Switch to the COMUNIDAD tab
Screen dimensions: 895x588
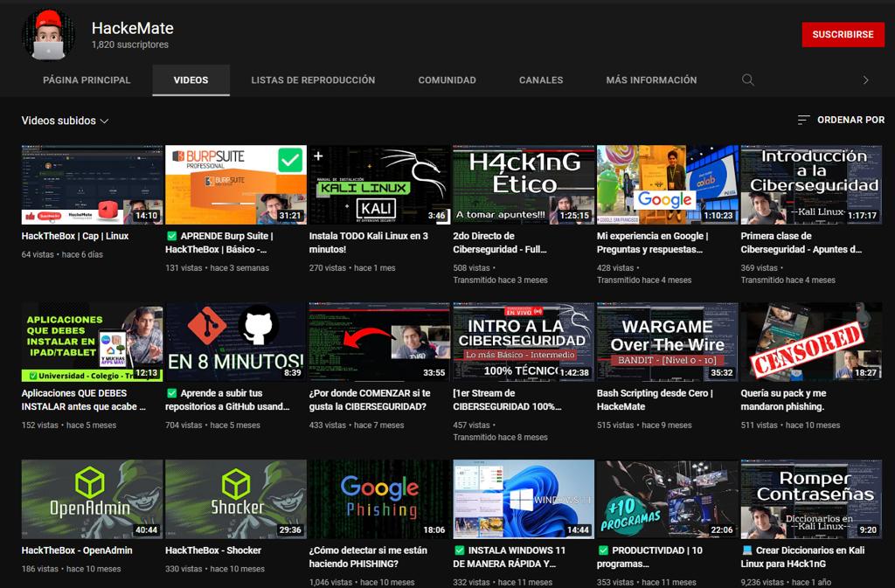(x=447, y=80)
